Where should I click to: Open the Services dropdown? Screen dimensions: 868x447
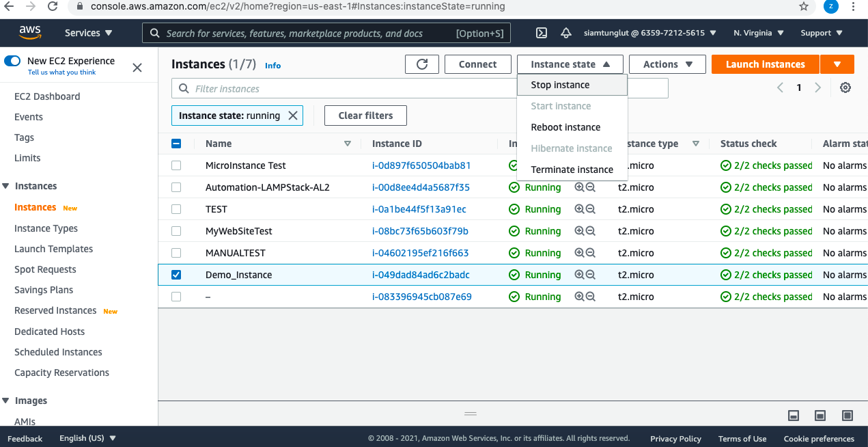tap(89, 33)
